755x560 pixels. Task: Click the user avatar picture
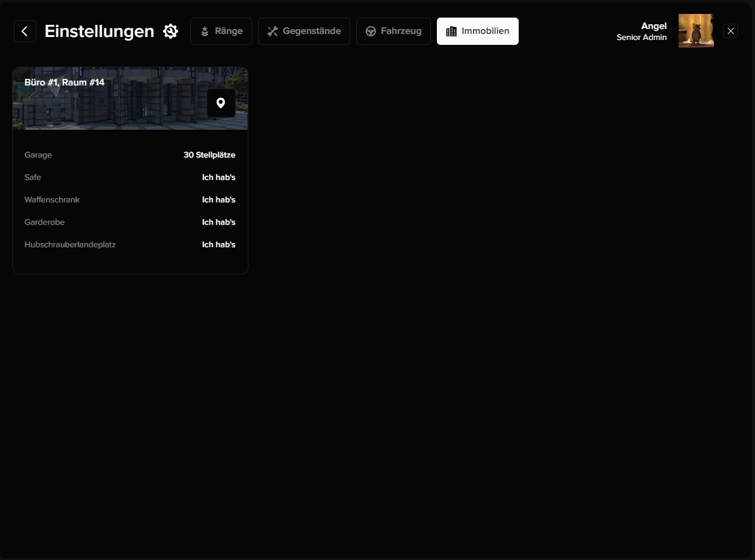pyautogui.click(x=696, y=31)
